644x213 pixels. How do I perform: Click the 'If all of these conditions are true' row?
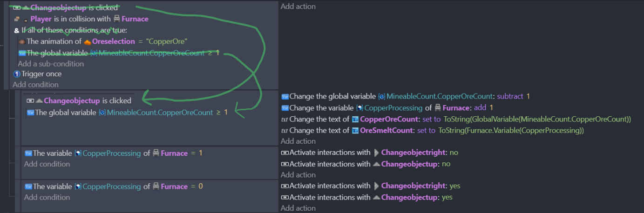tap(70, 30)
